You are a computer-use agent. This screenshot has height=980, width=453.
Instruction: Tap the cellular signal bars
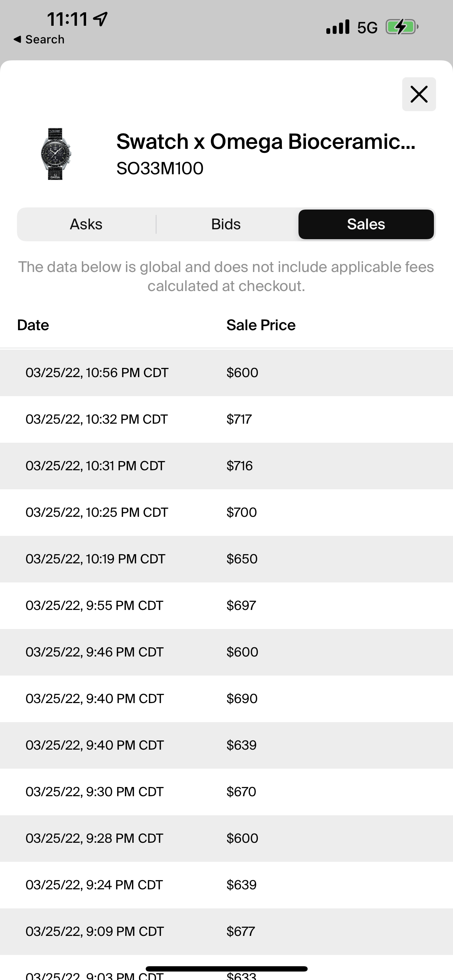337,27
